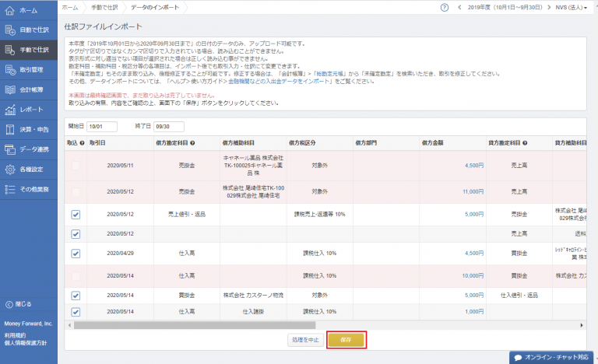598x364 pixels.
Task: Click 手動で仕訳 breadcrumb
Action: coord(104,7)
